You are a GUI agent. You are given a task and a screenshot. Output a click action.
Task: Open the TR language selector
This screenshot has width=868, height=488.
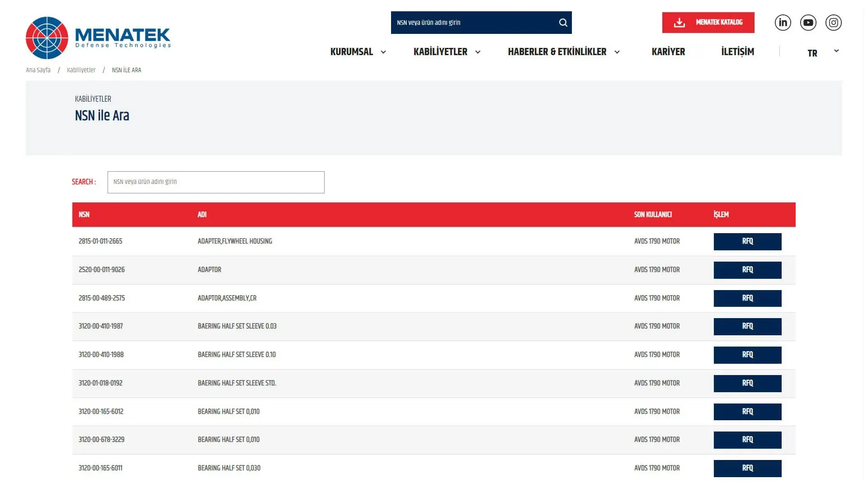[822, 52]
